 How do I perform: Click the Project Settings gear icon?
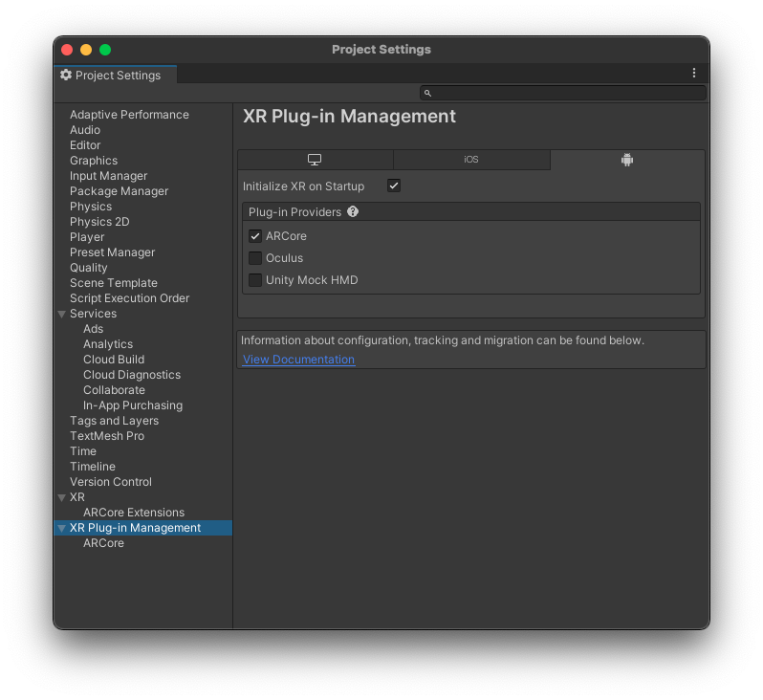(66, 75)
